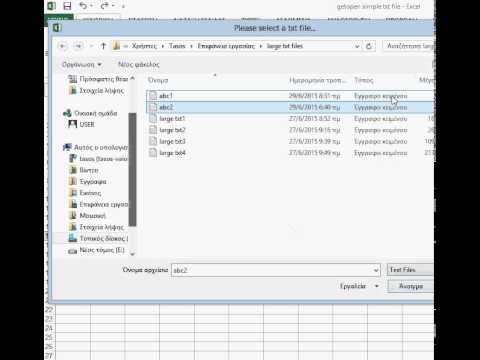
Task: Open Νέος τόμος (E:) drive
Action: (97, 250)
